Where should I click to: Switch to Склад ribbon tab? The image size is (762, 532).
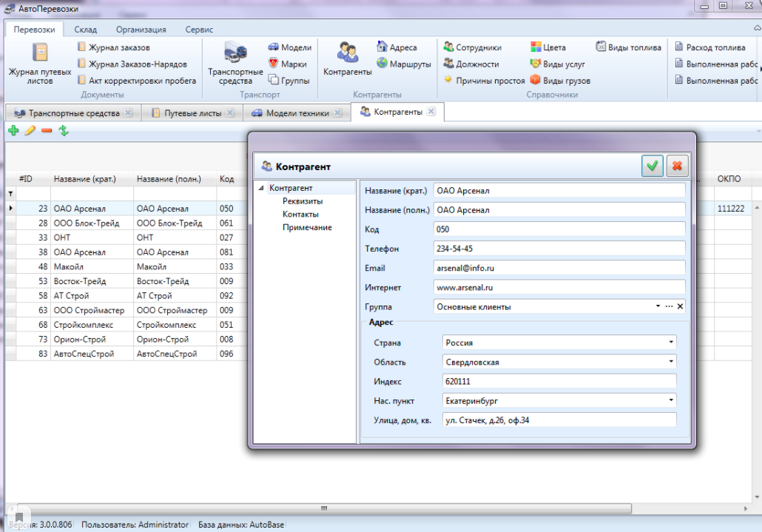(x=86, y=29)
